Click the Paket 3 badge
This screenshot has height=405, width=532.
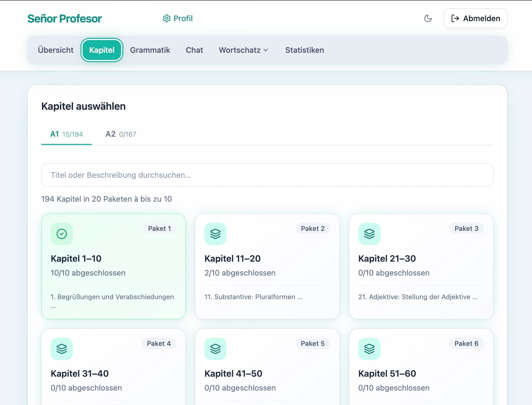click(x=466, y=228)
